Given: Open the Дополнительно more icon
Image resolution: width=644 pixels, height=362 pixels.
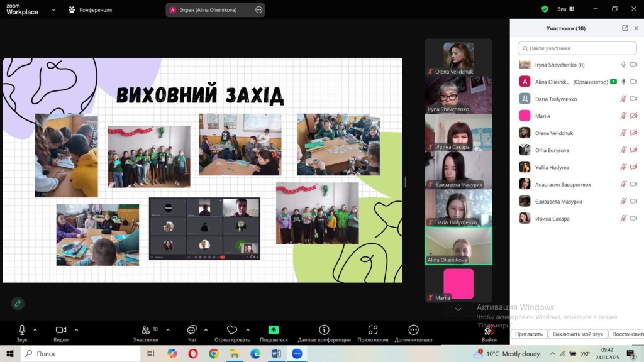Looking at the screenshot, I should tap(413, 329).
